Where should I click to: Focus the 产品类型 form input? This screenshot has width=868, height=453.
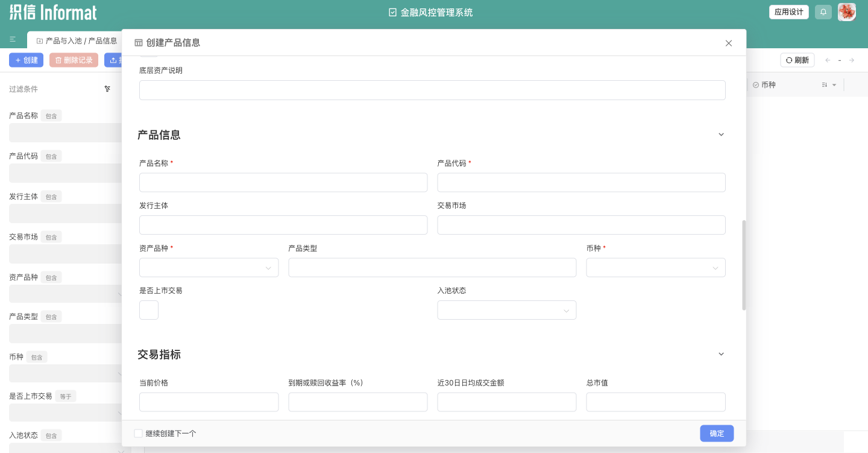coord(432,268)
